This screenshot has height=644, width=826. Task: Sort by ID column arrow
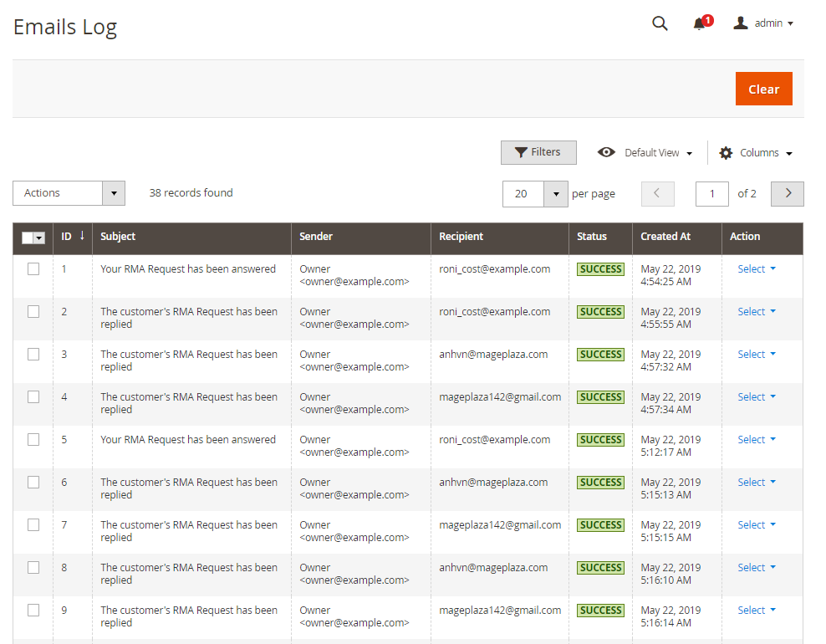tap(82, 236)
